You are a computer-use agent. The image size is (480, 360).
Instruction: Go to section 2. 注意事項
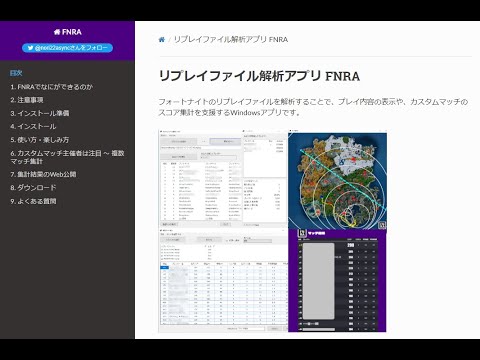(27, 100)
